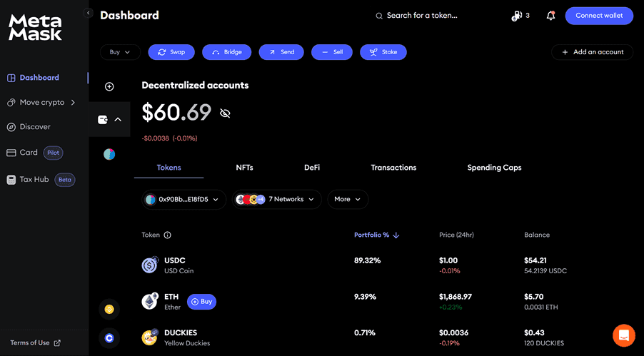This screenshot has height=356, width=644.
Task: Click the notifications bell icon
Action: 550,16
